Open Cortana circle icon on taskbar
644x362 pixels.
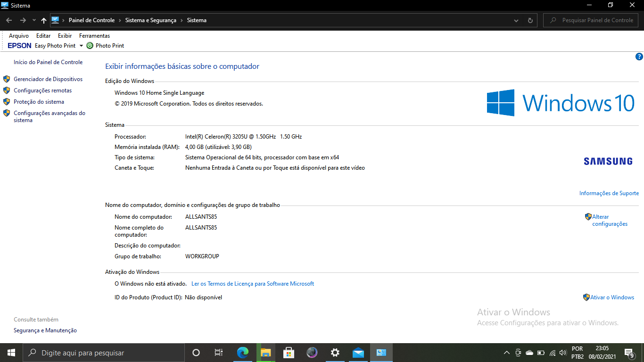click(x=196, y=353)
